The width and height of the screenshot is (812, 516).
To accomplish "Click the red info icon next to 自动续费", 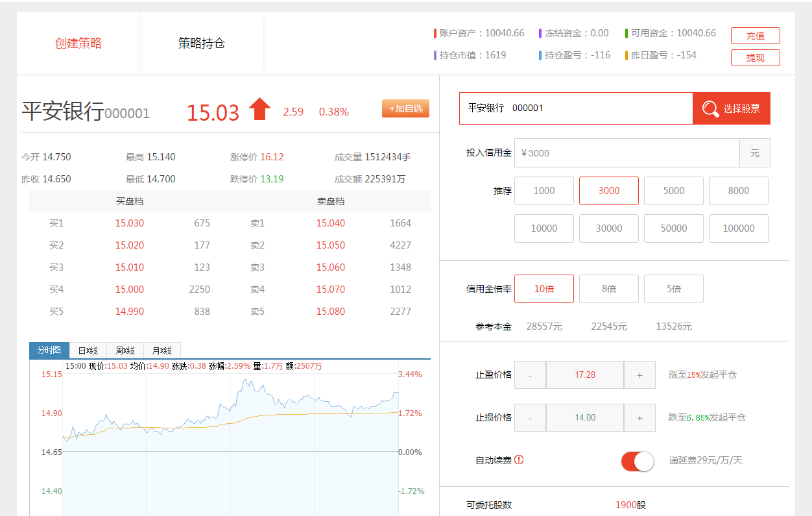I will (519, 460).
